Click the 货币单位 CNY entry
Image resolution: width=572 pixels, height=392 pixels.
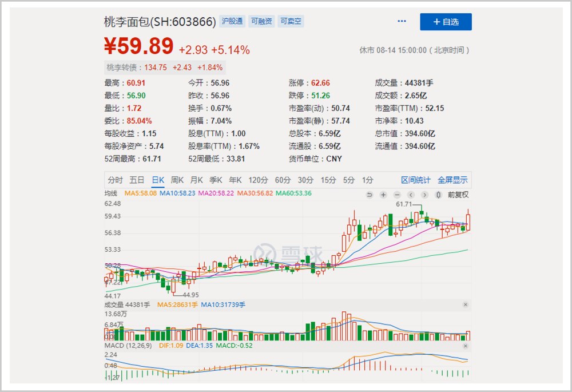tap(316, 159)
